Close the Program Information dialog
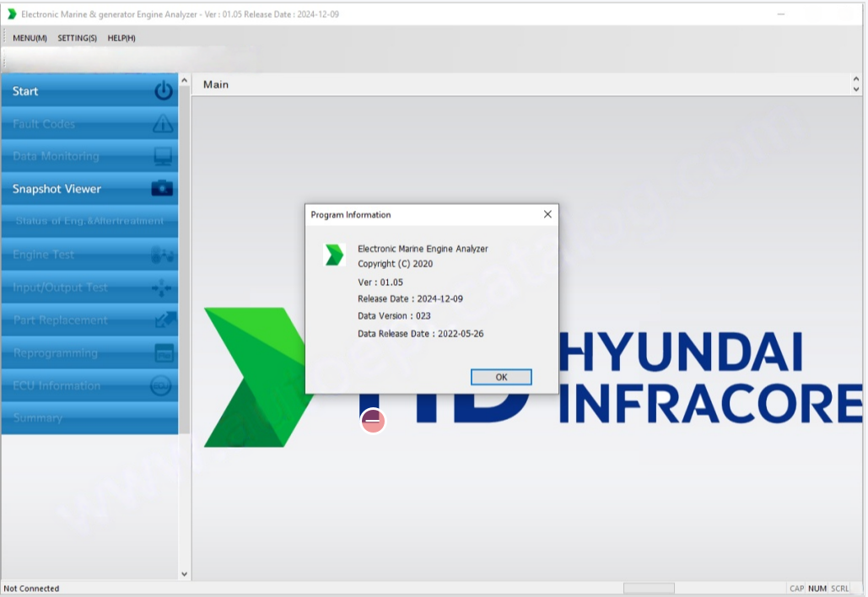868x597 pixels. (547, 215)
